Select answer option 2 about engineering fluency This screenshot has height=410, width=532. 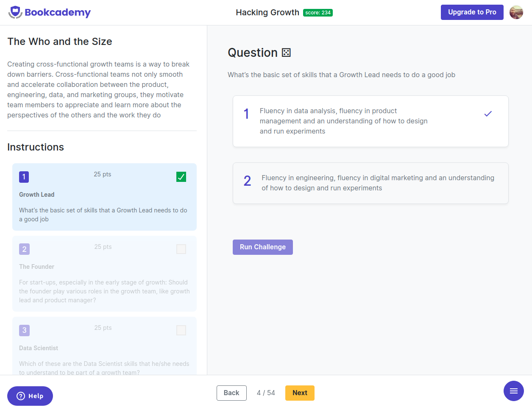(370, 183)
